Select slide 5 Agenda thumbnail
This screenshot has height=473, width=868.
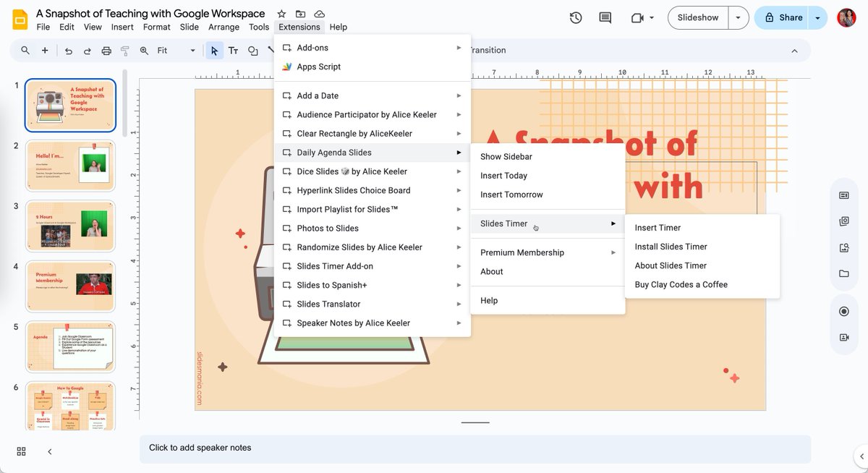70,347
